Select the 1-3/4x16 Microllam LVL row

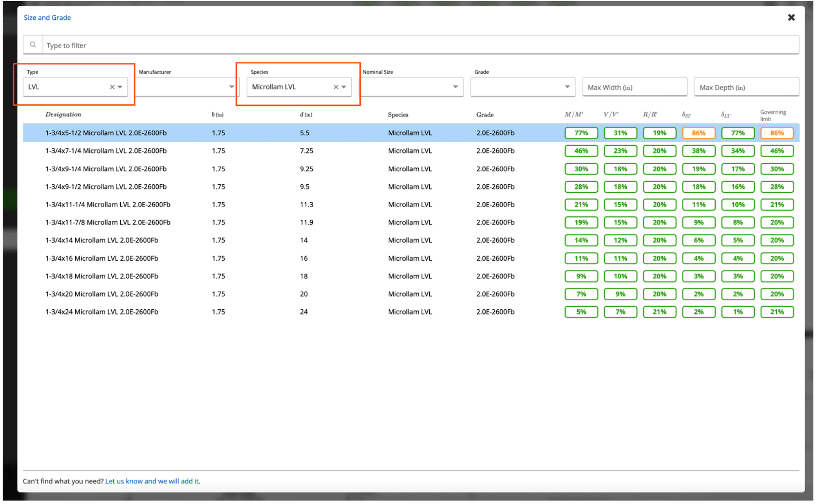click(x=411, y=258)
